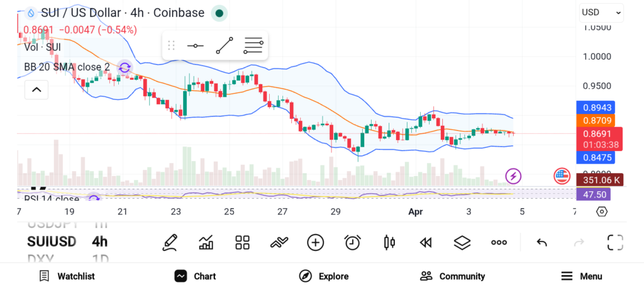Collapse the indicator legend with the chevron
Image resolution: width=644 pixels, height=290 pixels.
(36, 90)
